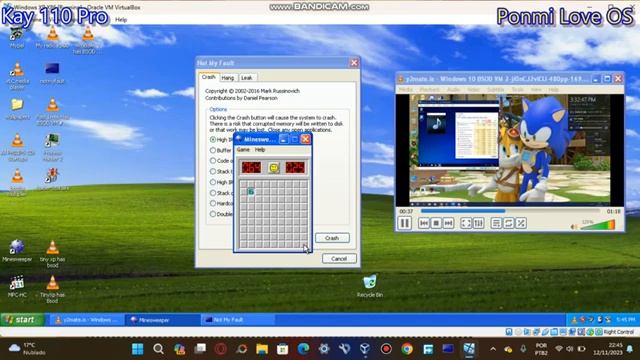Switch to Minesweeper XP taskbar item
This screenshot has width=640, height=360.
(x=162, y=320)
